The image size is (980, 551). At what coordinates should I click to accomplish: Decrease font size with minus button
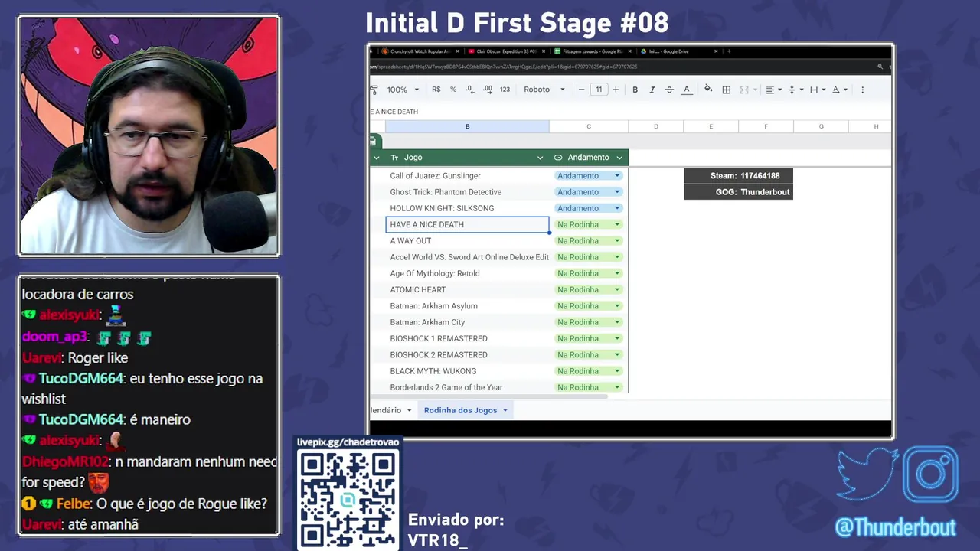[581, 90]
